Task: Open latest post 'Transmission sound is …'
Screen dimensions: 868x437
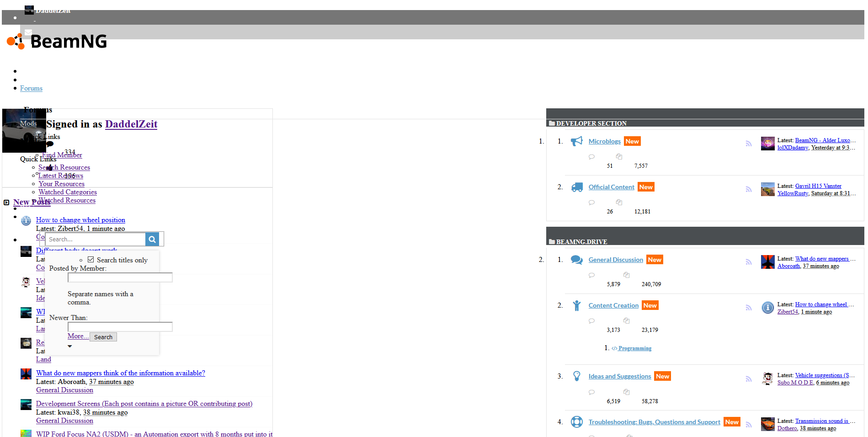Action: point(825,421)
